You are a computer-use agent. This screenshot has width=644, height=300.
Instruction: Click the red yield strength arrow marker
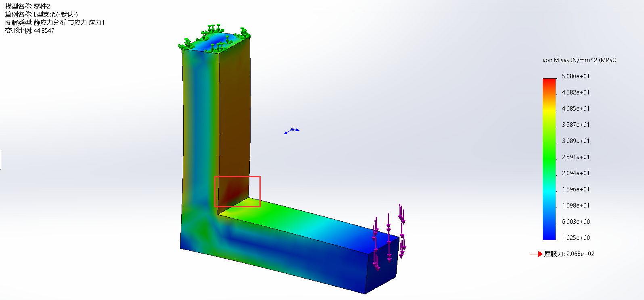pyautogui.click(x=536, y=254)
